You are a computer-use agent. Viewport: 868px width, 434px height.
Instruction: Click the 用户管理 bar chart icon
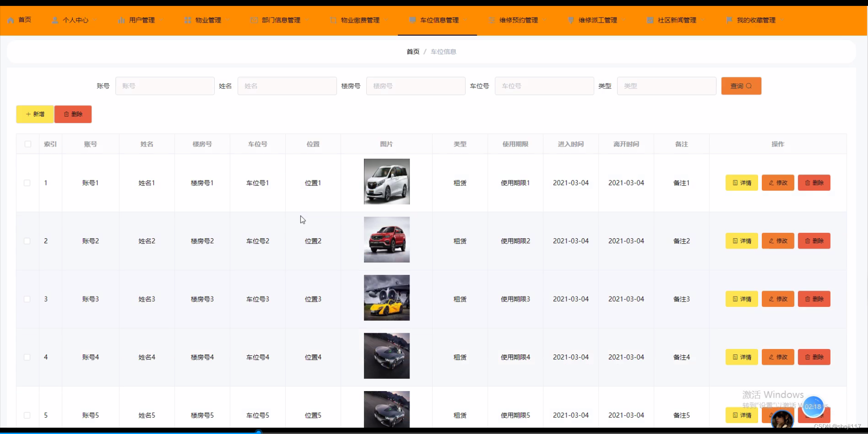tap(121, 20)
